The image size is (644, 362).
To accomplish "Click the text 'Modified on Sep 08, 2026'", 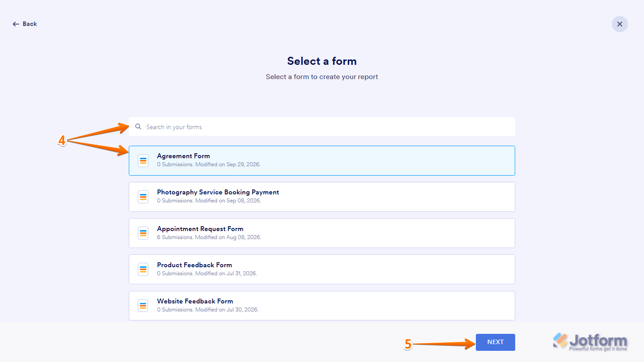I will (x=228, y=201).
